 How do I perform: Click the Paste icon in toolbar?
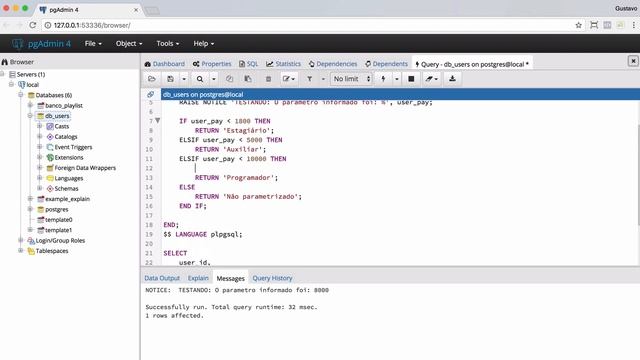tap(248, 79)
